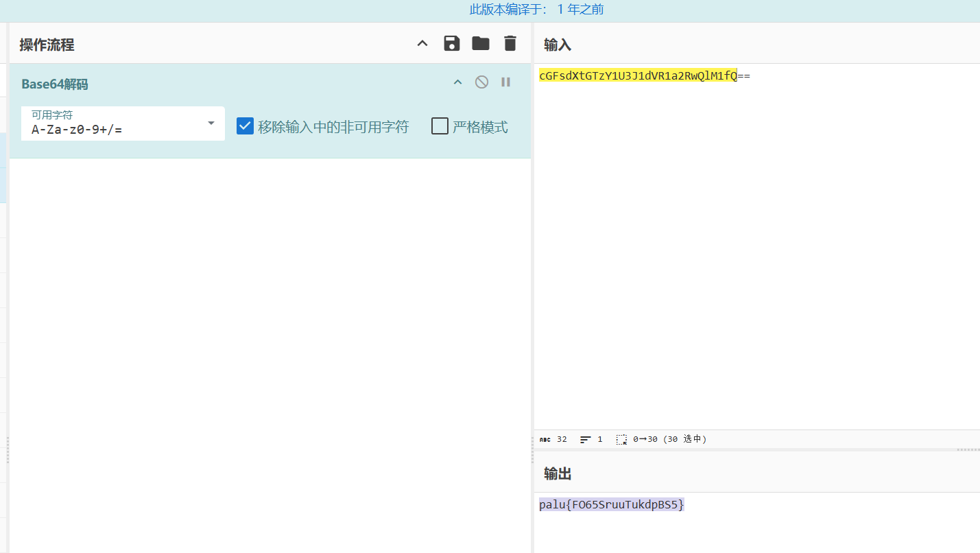The width and height of the screenshot is (980, 553).
Task: Open the 可用字符 alphabet dropdown
Action: [211, 123]
